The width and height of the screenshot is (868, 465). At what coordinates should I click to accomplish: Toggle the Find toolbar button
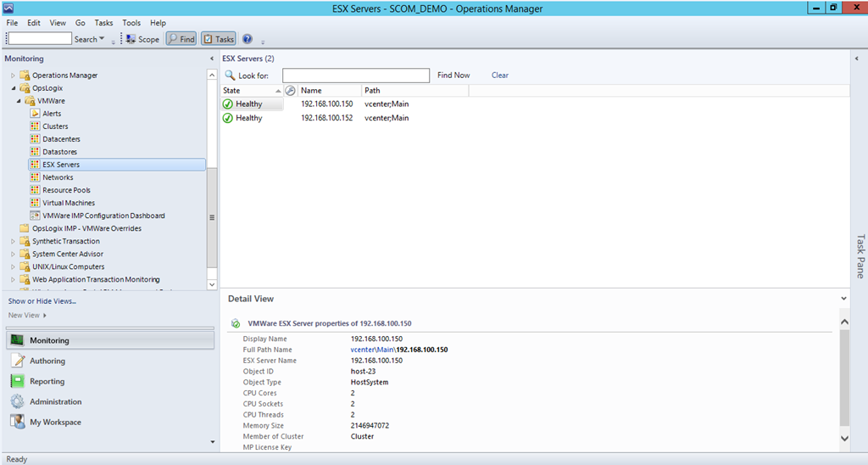(x=181, y=39)
